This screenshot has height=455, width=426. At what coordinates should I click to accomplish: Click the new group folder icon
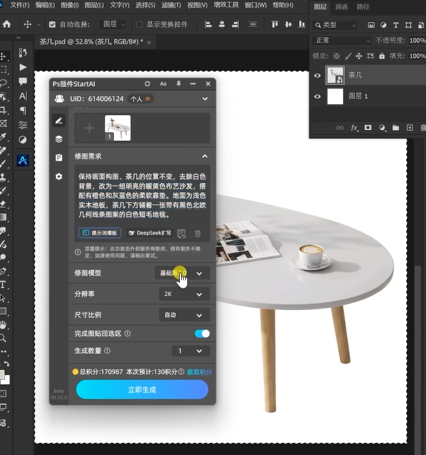coord(396,128)
